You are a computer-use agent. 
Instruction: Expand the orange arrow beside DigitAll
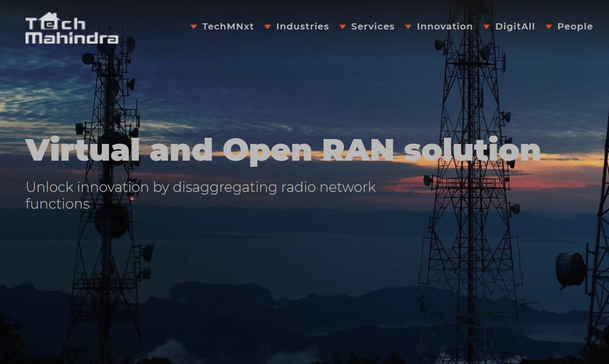[487, 27]
